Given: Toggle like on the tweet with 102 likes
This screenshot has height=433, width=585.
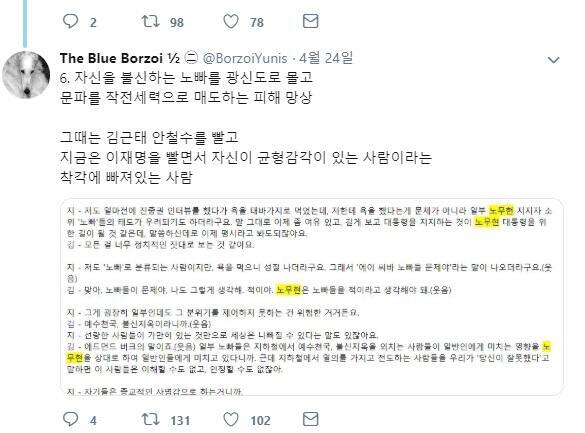Looking at the screenshot, I should point(231,420).
